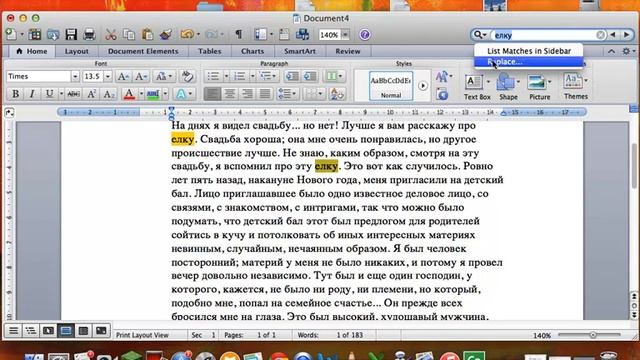This screenshot has width=640, height=360.
Task: Apply text highlight color
Action: coord(153,94)
